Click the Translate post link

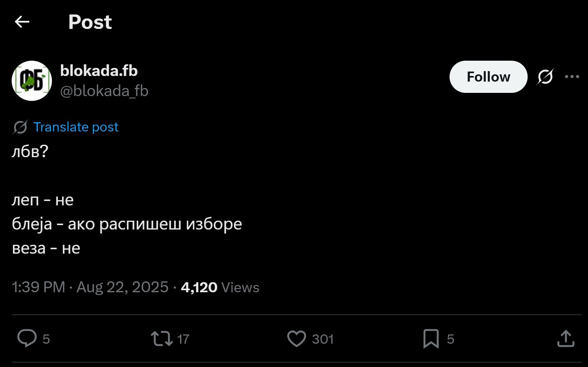76,127
